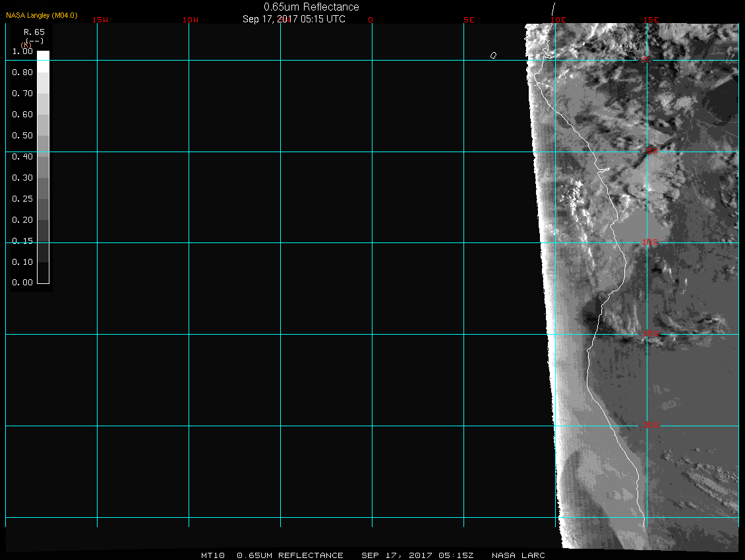Click the '0.65um Reflectance' title text
This screenshot has height=560, width=745.
pos(311,7)
